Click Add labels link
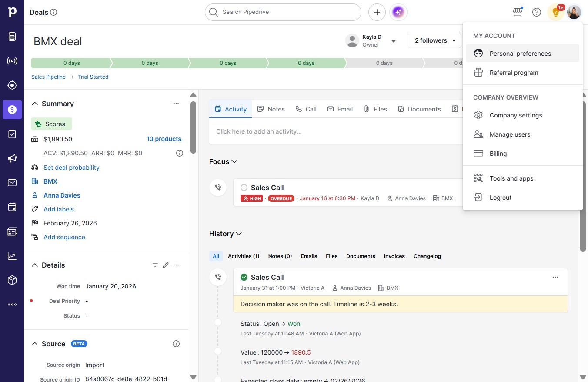This screenshot has width=588, height=382. 59,209
